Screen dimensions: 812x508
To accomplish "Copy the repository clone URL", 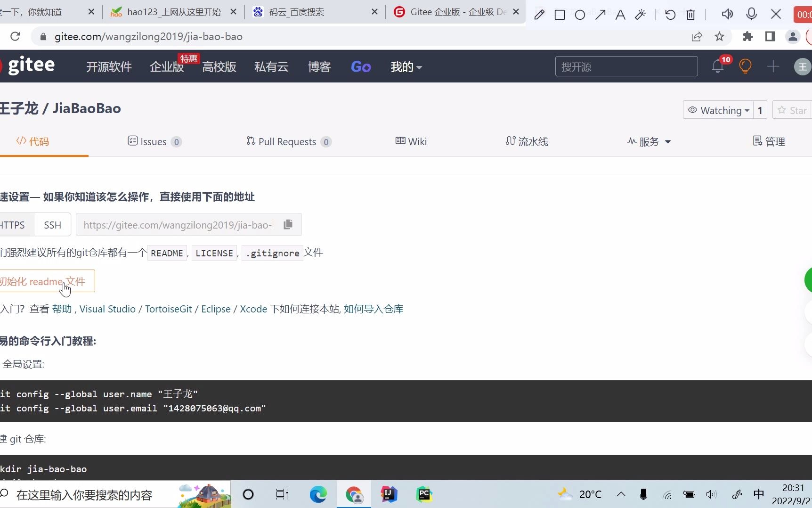I will (x=288, y=224).
